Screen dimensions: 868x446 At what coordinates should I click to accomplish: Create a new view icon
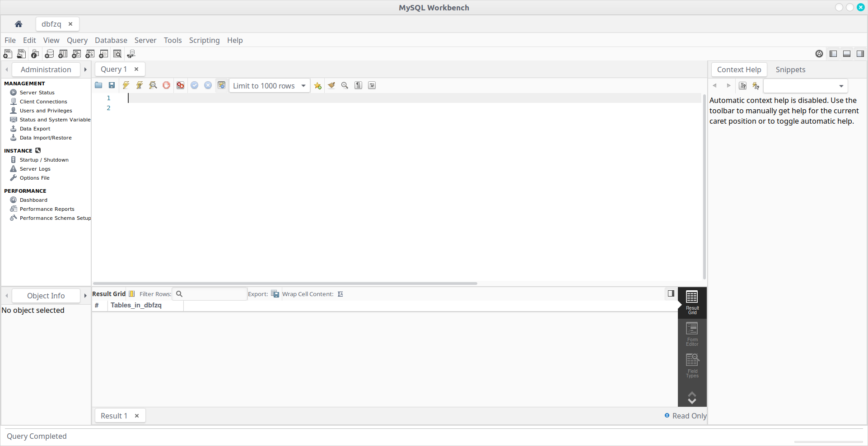tap(76, 54)
